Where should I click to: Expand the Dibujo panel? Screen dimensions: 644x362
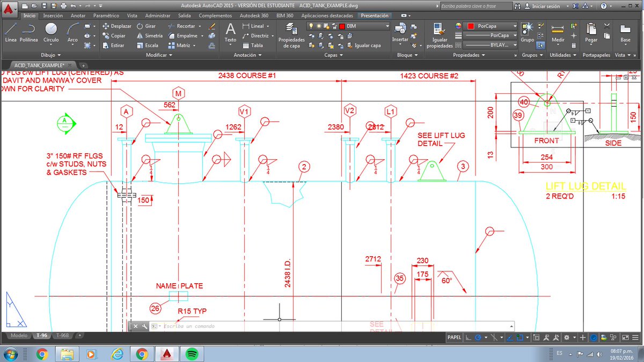pos(51,55)
